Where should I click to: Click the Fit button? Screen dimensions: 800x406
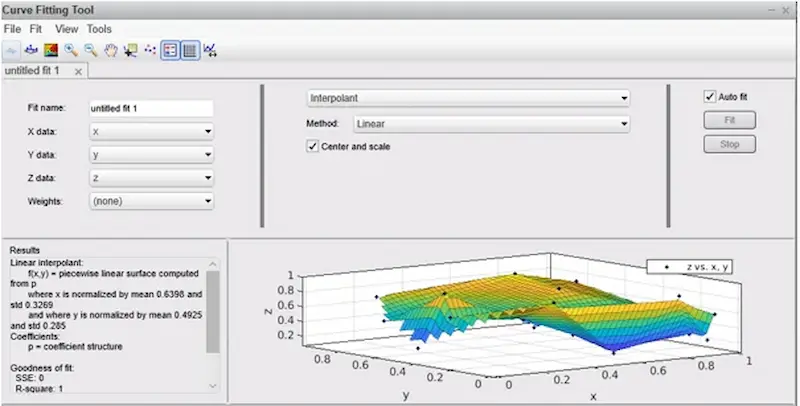click(730, 120)
